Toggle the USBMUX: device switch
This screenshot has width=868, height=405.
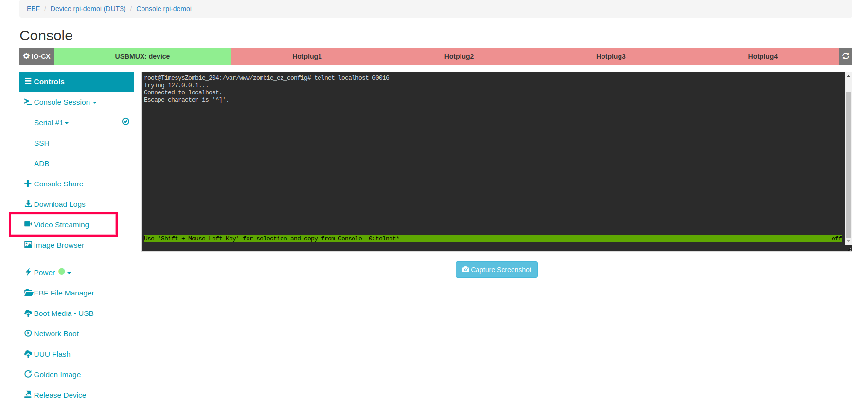(142, 56)
